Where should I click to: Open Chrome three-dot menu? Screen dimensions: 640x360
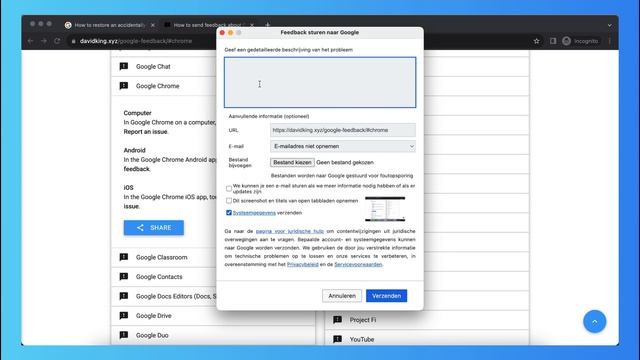tap(610, 41)
